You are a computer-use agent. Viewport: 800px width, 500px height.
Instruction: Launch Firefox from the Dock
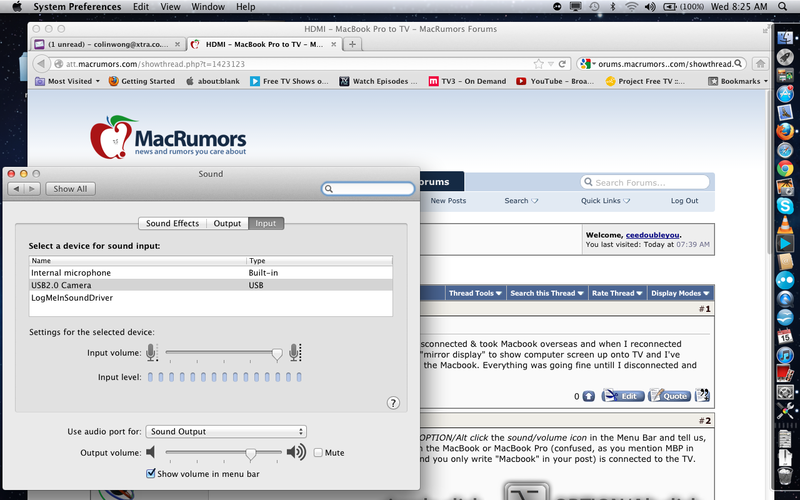click(785, 131)
